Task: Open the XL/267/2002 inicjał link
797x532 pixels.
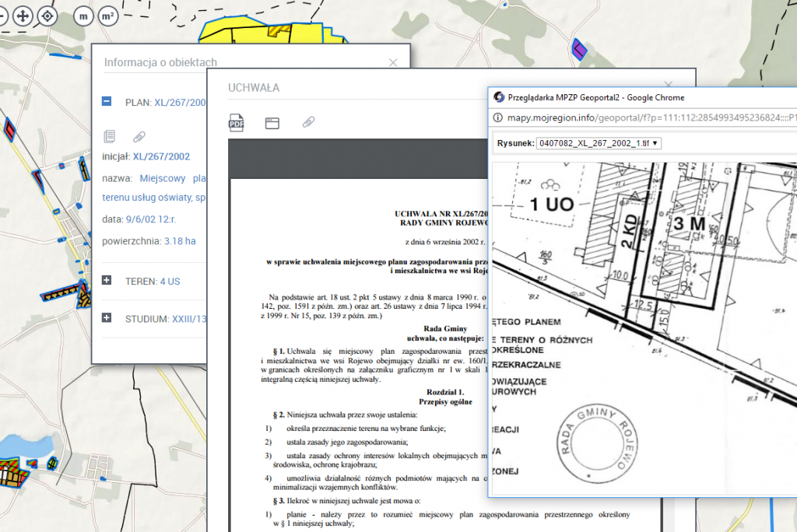Action: coord(161,156)
